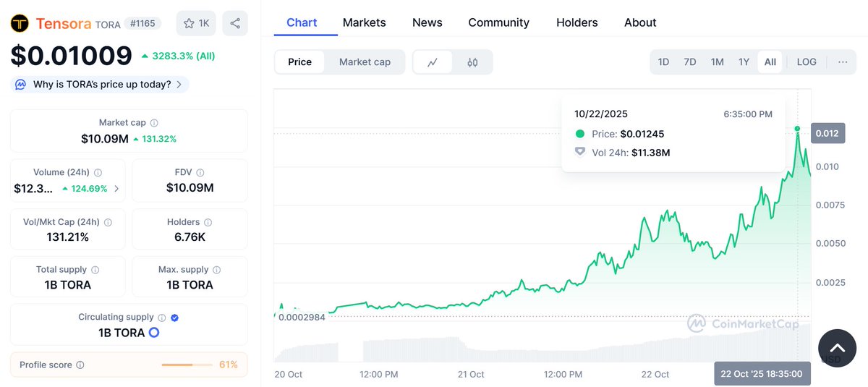Viewport: 868px width, 387px height.
Task: Click the verified badge by Circulating supply
Action: tap(175, 318)
